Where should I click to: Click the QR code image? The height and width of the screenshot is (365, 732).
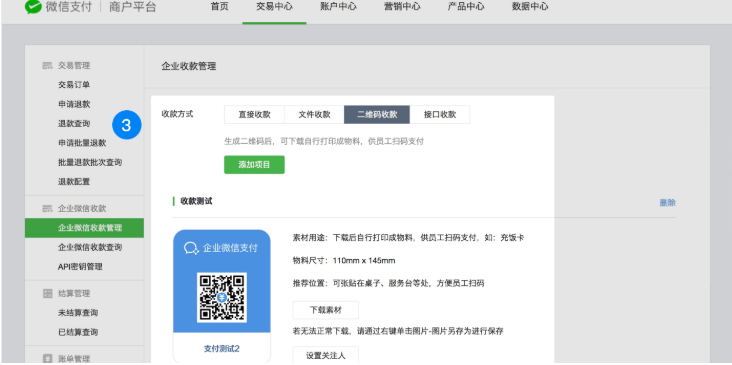pos(222,297)
